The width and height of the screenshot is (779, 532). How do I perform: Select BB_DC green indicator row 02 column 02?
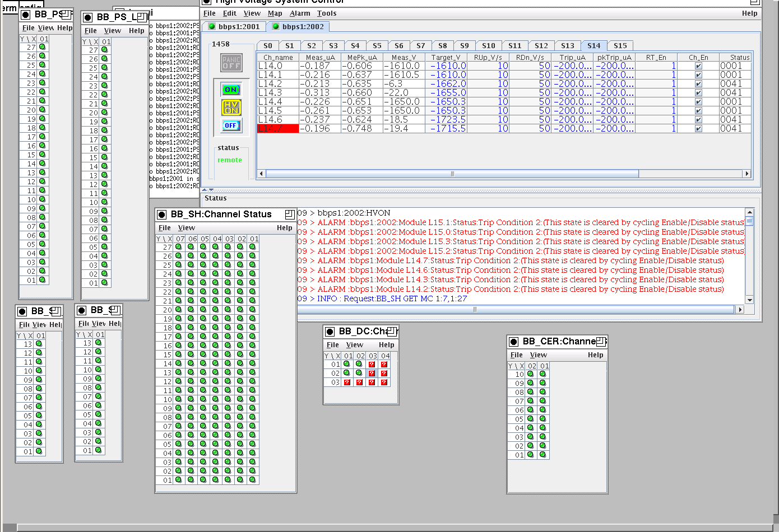coord(359,373)
